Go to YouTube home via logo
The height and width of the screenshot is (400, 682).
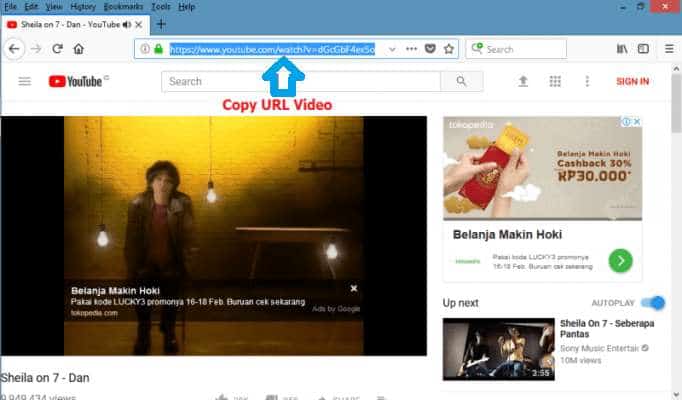point(75,81)
